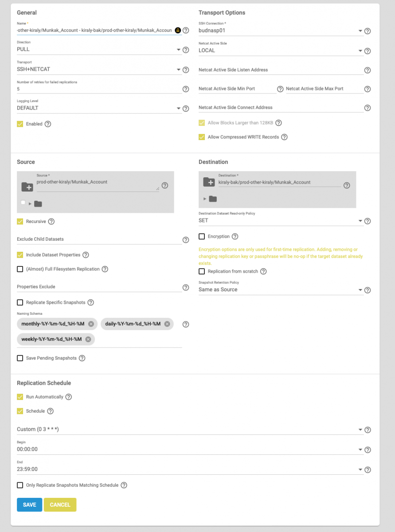395x532 pixels.
Task: Open the Direction dropdown showing PULL
Action: (99, 50)
